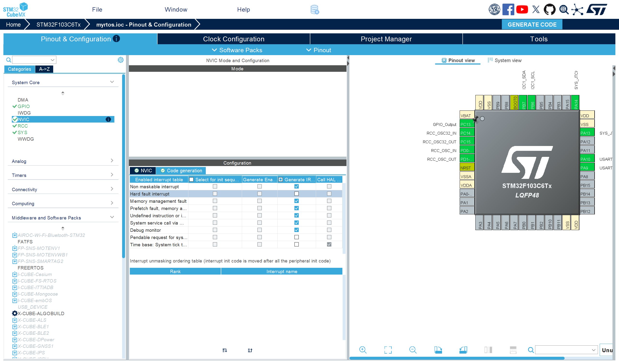Zoom in on the pinout view

pyautogui.click(x=363, y=350)
